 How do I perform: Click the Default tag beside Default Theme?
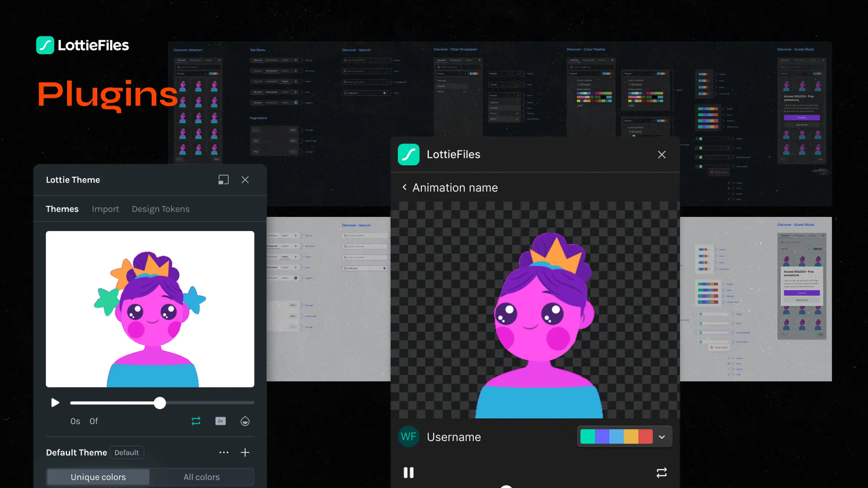click(x=127, y=453)
